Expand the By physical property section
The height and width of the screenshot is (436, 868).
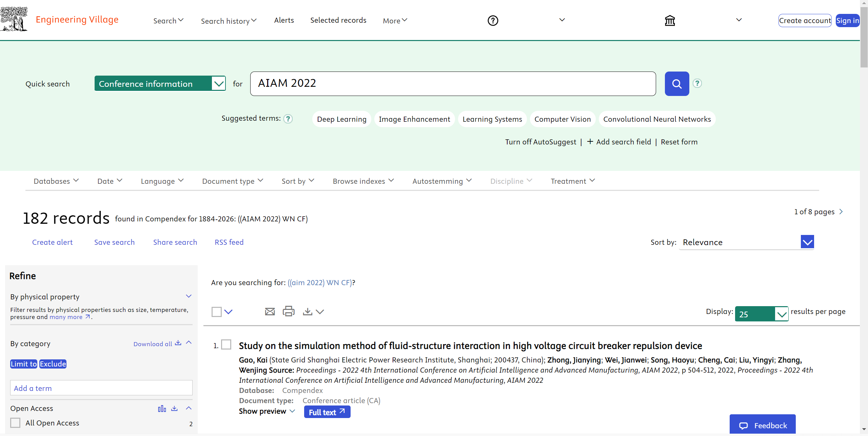click(x=189, y=296)
